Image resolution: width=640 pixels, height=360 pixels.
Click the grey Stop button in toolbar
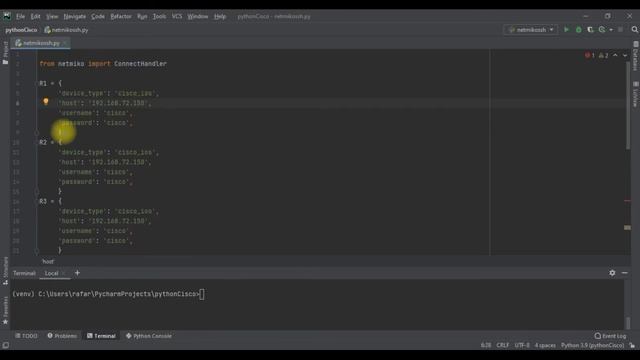(x=620, y=30)
